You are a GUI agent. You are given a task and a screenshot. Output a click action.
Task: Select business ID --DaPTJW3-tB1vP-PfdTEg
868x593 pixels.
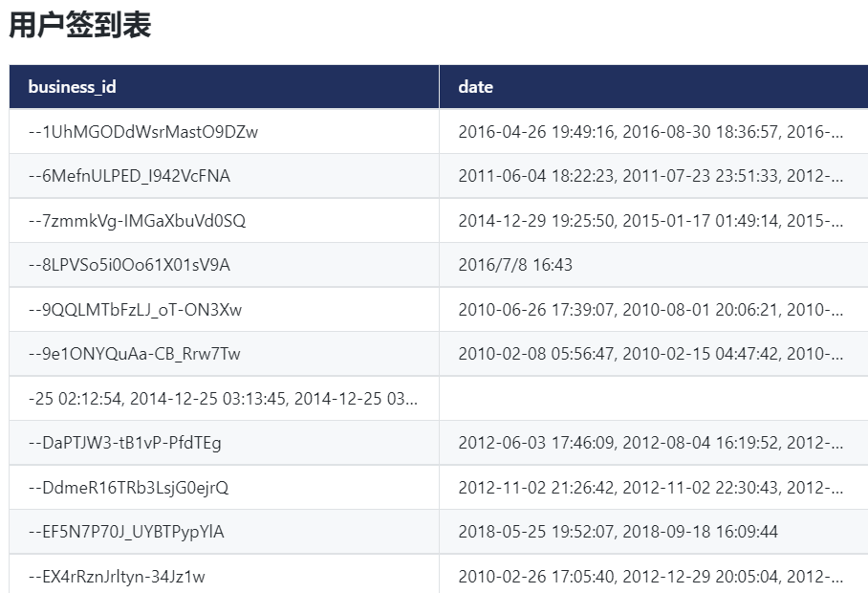pos(125,443)
